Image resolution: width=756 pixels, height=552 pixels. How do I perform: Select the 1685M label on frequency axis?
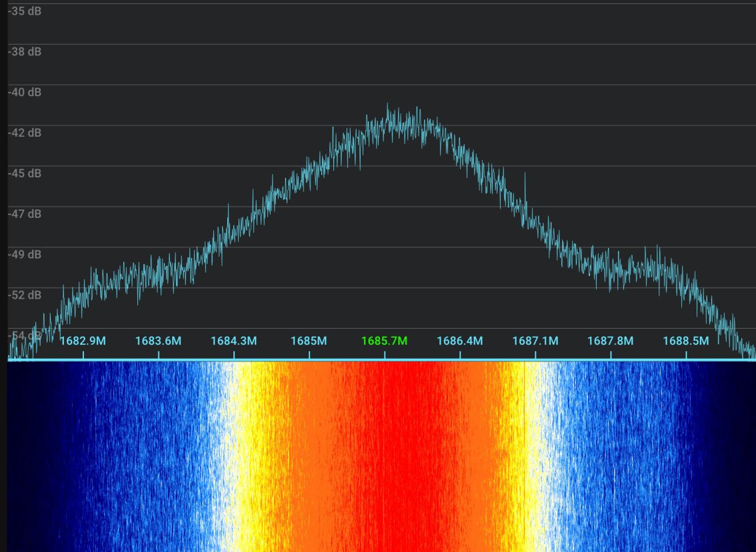(309, 341)
